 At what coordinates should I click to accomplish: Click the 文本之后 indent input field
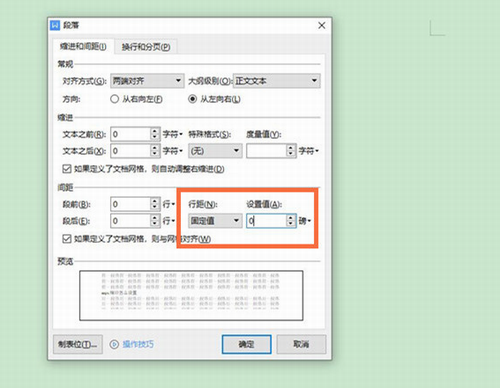tap(131, 151)
